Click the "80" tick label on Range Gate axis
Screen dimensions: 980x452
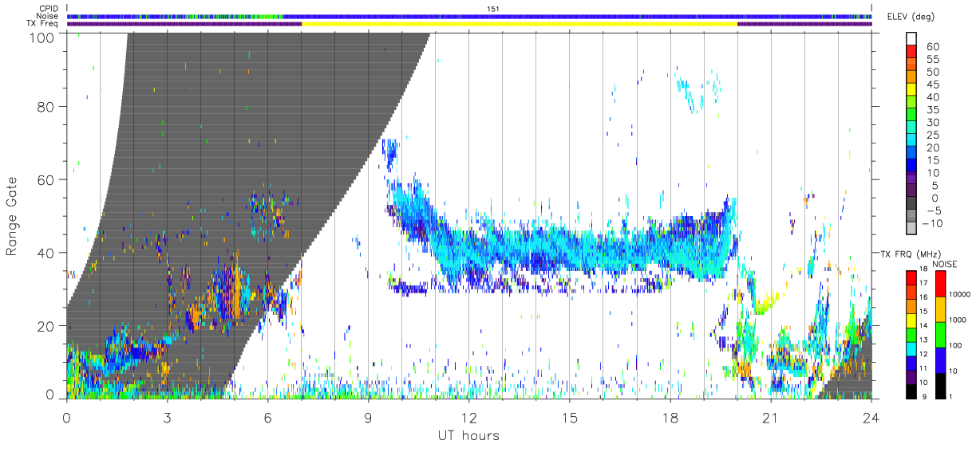(46, 107)
